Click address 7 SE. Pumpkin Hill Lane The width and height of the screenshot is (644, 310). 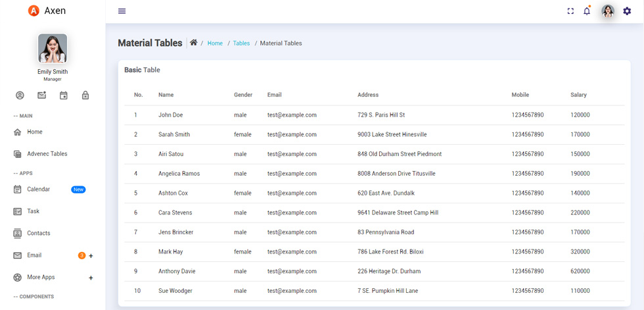[388, 291]
